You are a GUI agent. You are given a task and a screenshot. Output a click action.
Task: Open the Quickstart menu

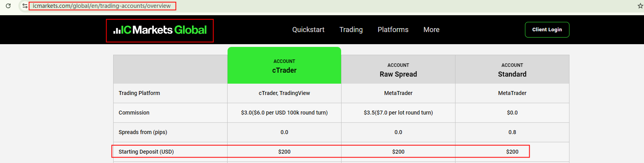click(308, 30)
